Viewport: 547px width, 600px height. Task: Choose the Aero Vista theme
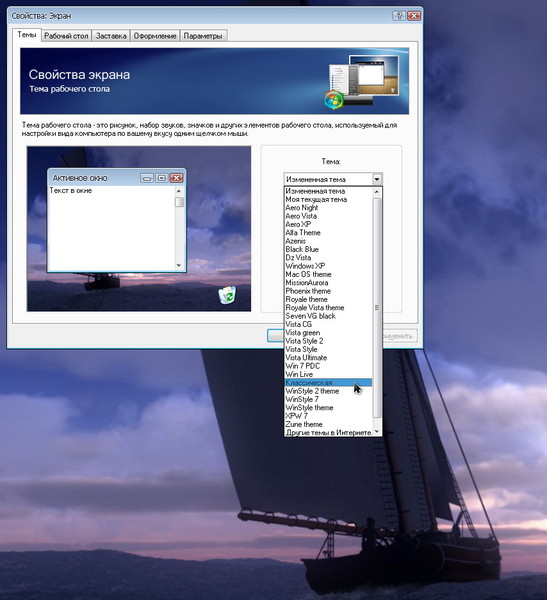[328, 216]
